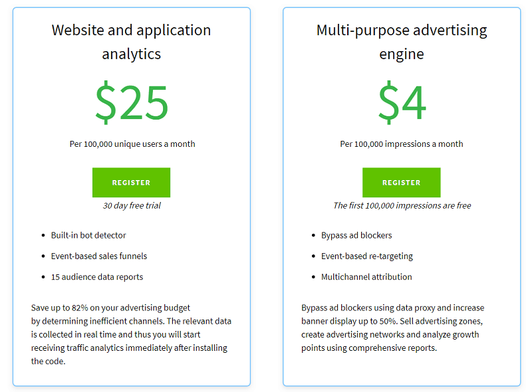The height and width of the screenshot is (392, 532).
Task: Click the "Multi-purpose advertising engine" heading
Action: tap(401, 42)
